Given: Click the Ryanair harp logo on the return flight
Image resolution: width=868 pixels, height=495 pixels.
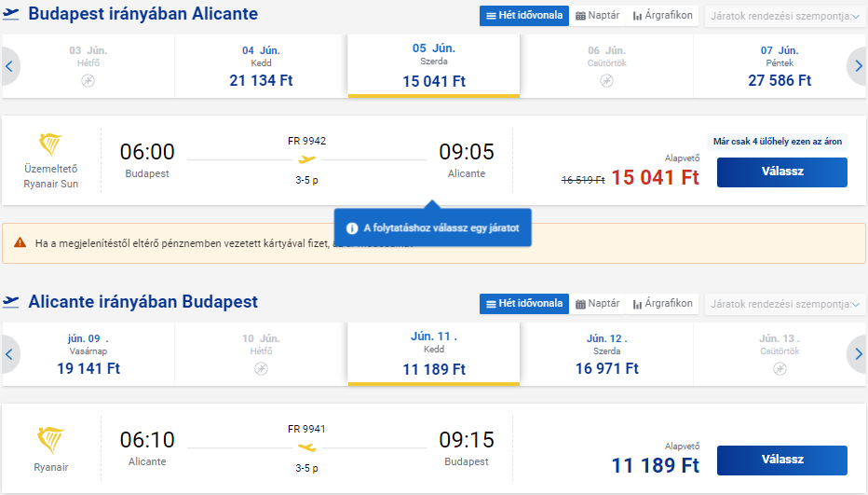Looking at the screenshot, I should [x=51, y=440].
